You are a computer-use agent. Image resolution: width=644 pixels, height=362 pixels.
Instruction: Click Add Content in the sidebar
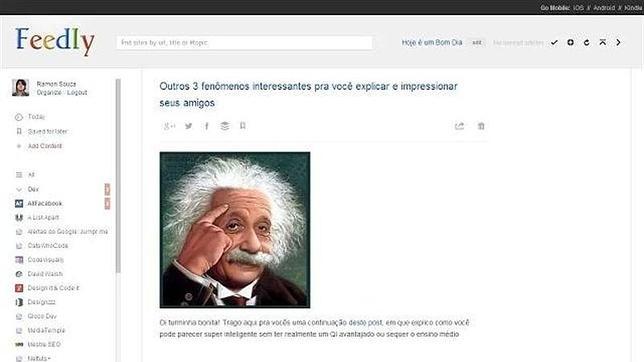coord(45,146)
